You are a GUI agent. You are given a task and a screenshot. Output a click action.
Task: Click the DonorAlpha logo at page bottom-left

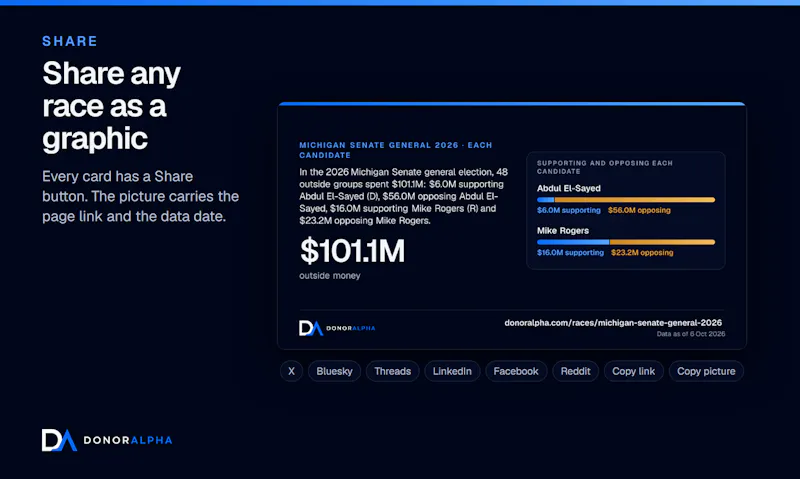click(x=107, y=440)
